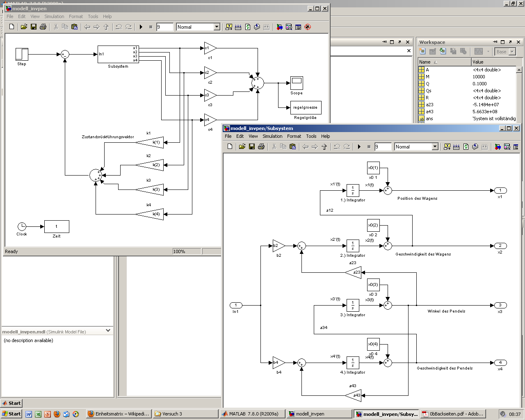Click Save icon in Subsystem toolbar
525x420 pixels.
252,146
